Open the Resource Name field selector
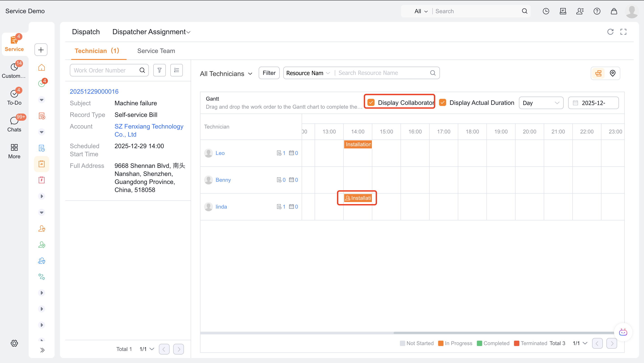 coord(308,73)
